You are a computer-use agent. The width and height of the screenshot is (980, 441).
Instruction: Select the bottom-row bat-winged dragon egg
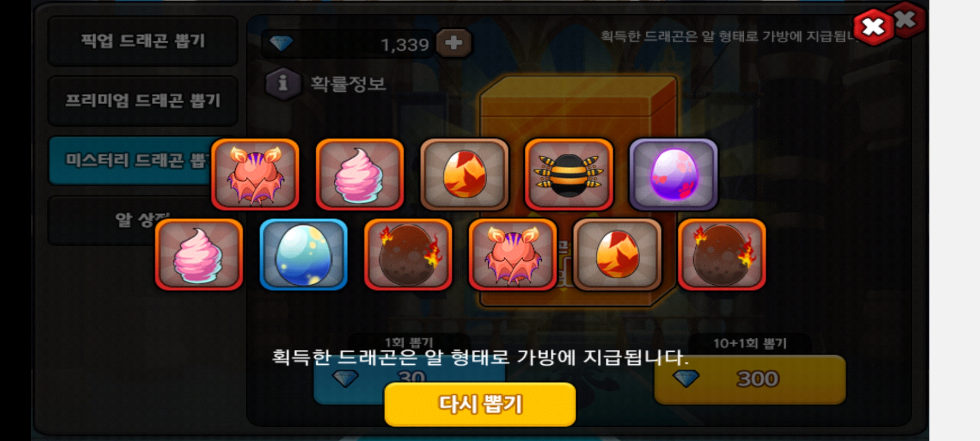point(512,254)
